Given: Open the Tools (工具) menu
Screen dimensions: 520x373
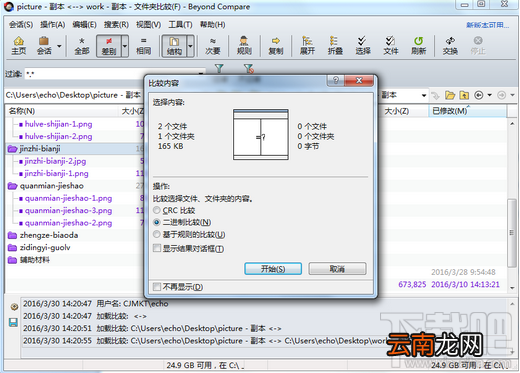Looking at the screenshot, I should 180,25.
